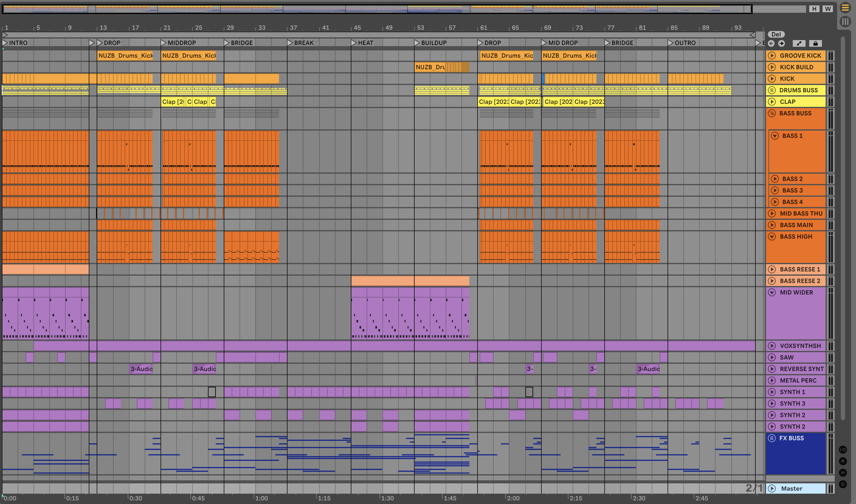This screenshot has height=504, width=856.
Task: Toggle the Mixer (M) show/hide button
Action: tap(843, 473)
